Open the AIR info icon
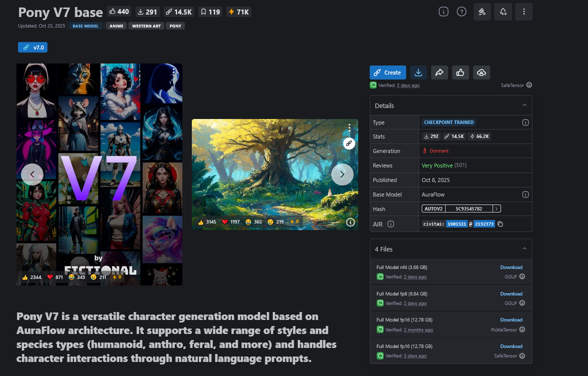 tap(391, 224)
